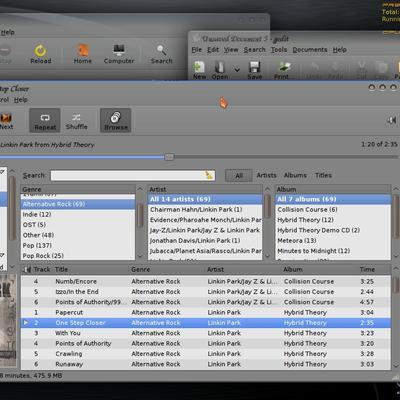Open Documents menu in gedit
400x400 pixels.
click(x=310, y=50)
